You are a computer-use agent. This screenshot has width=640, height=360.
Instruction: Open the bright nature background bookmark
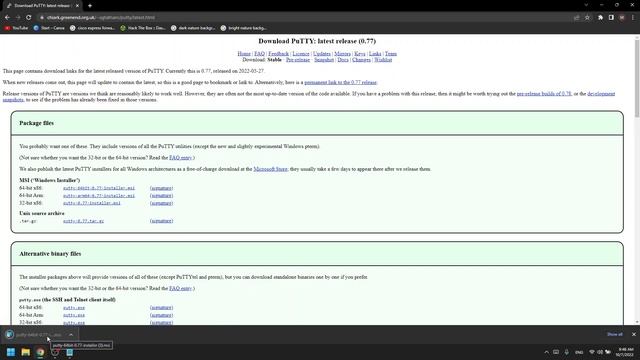[x=243, y=28]
